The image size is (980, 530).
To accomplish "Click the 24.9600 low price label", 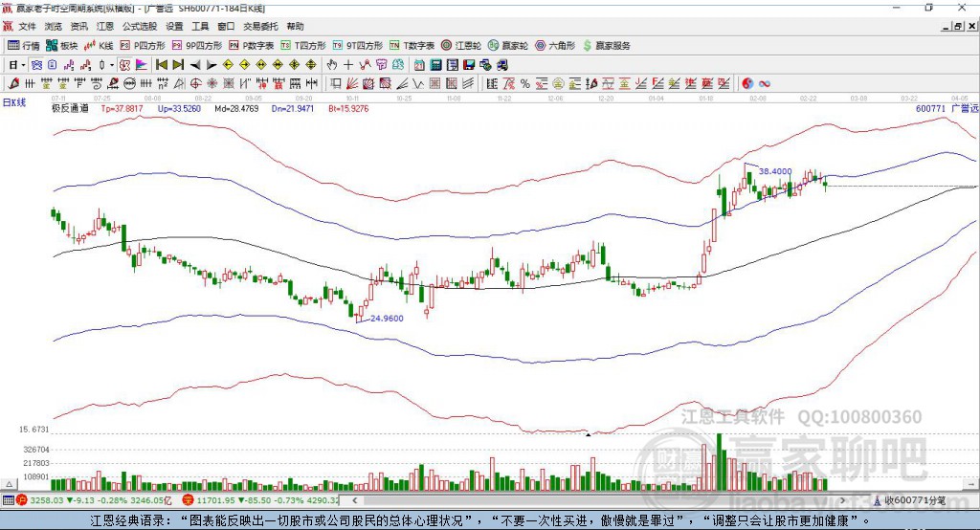I will click(387, 319).
